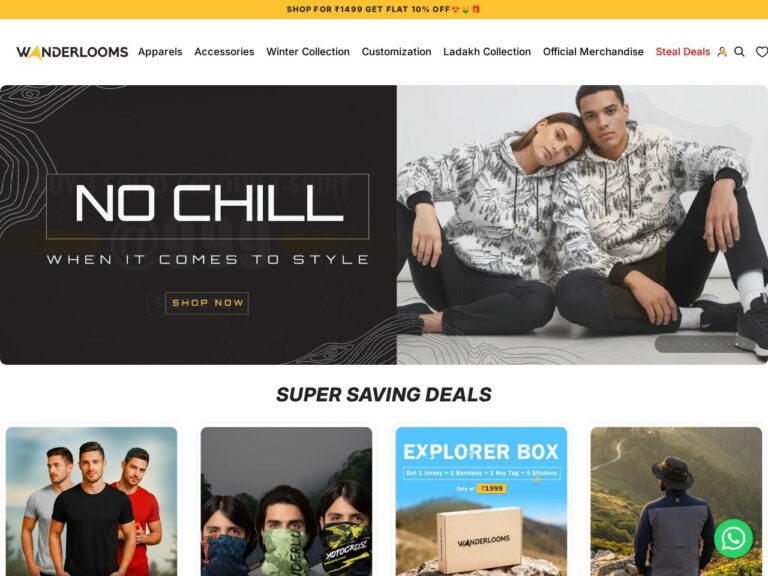This screenshot has height=576, width=768.
Task: Open Apparels menu
Action: (160, 52)
